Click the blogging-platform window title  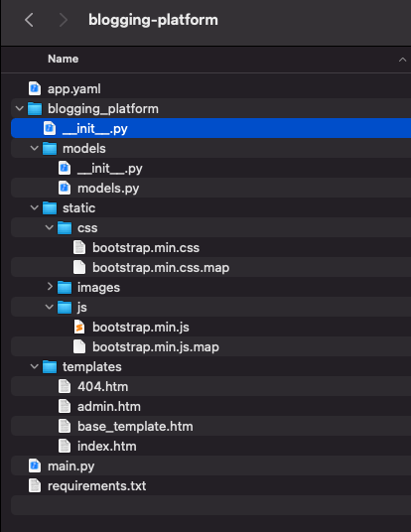pyautogui.click(x=153, y=20)
